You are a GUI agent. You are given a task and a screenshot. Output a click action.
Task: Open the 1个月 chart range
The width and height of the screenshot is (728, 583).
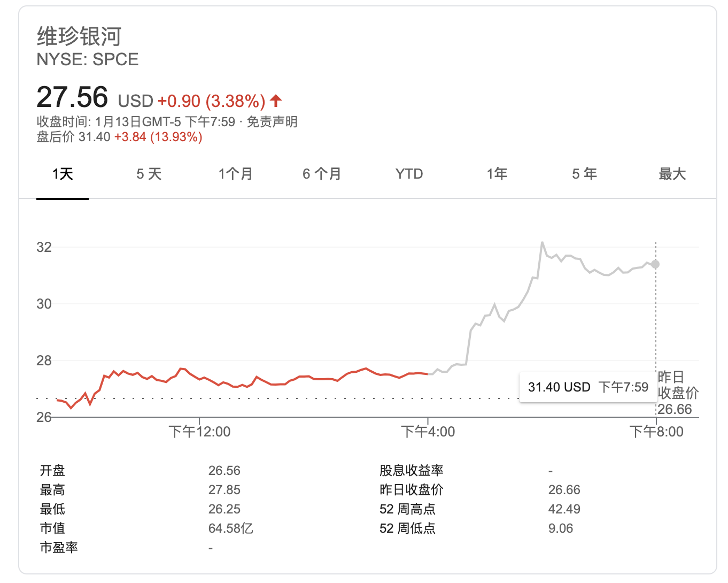tap(235, 174)
